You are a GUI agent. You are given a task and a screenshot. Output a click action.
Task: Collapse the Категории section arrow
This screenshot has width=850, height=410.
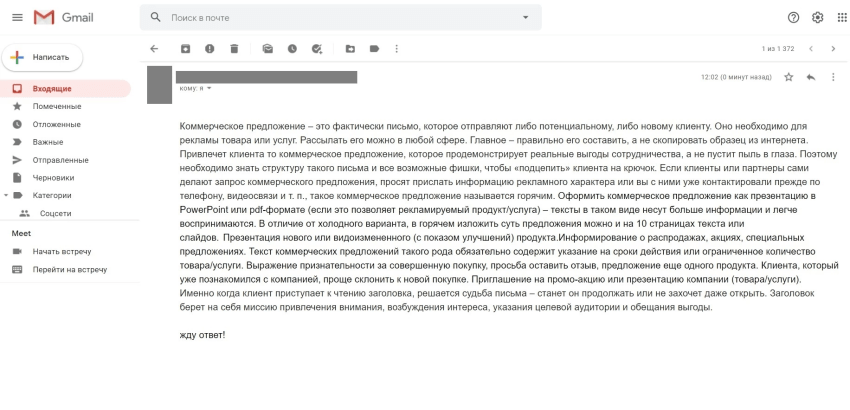coord(5,195)
